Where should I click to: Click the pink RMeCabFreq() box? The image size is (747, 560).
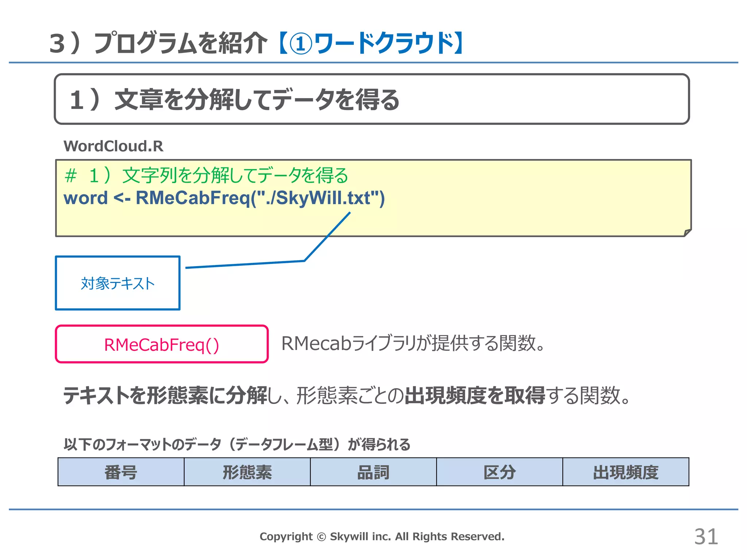coord(162,344)
